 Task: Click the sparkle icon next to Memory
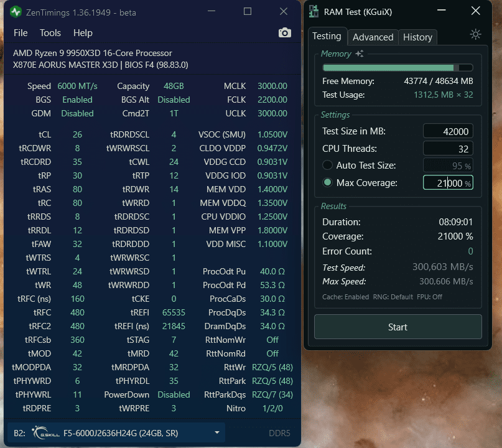tap(360, 54)
